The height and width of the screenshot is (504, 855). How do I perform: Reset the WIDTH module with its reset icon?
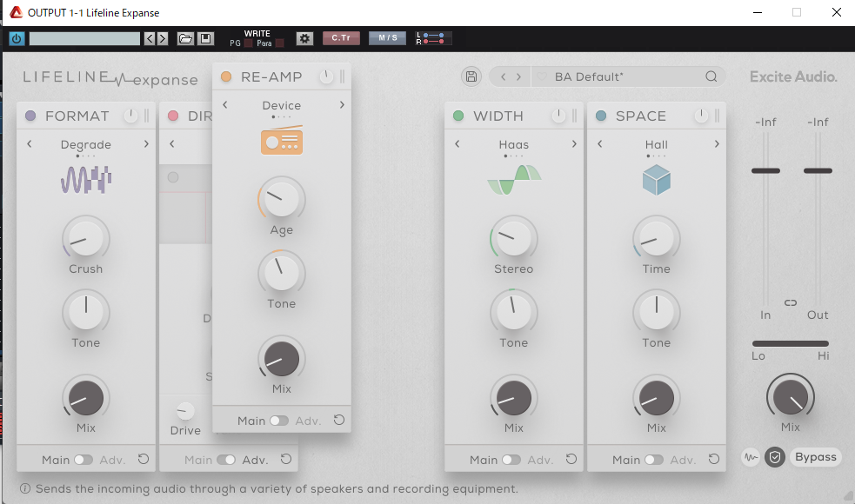pos(571,460)
